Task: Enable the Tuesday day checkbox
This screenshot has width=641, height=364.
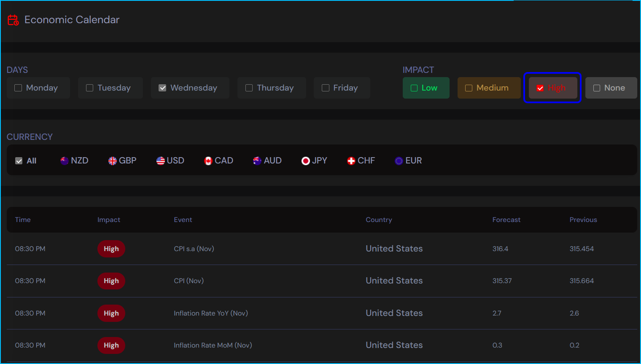Action: [x=89, y=88]
